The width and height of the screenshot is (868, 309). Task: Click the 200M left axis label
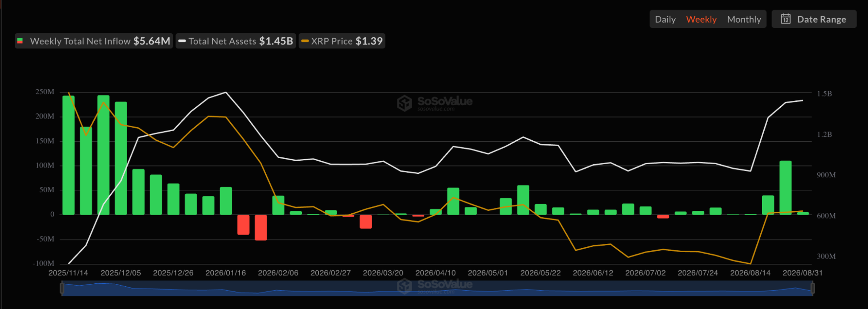coord(45,116)
